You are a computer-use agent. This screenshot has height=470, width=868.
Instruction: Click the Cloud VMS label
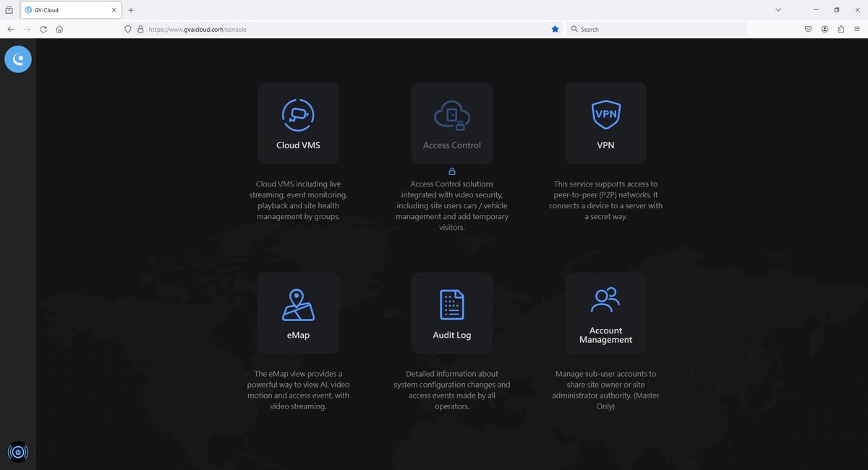[298, 145]
